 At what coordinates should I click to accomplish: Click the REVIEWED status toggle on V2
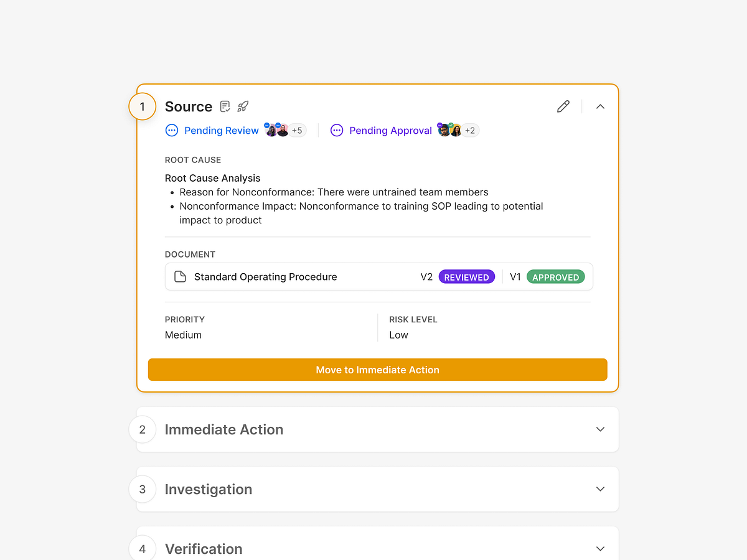pos(467,276)
